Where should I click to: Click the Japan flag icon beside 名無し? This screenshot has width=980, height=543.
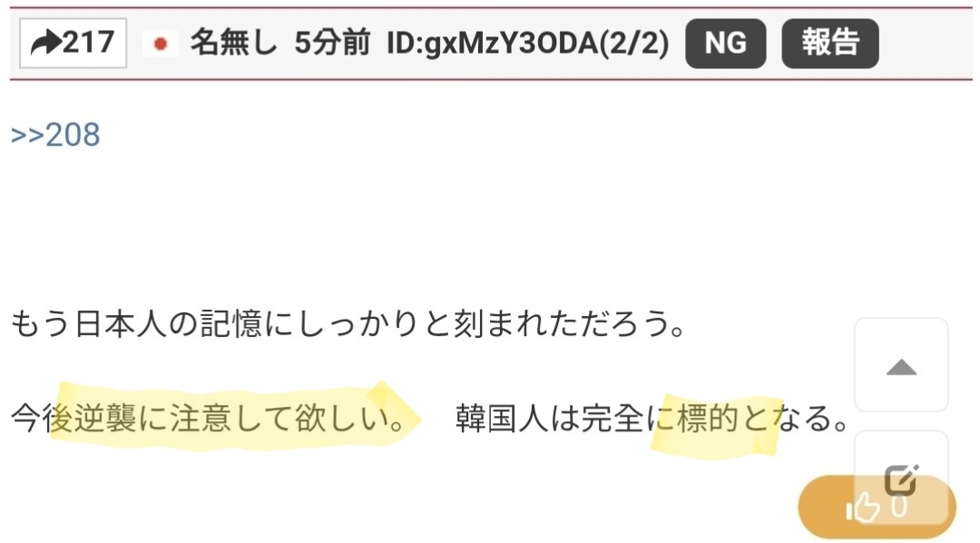(161, 44)
